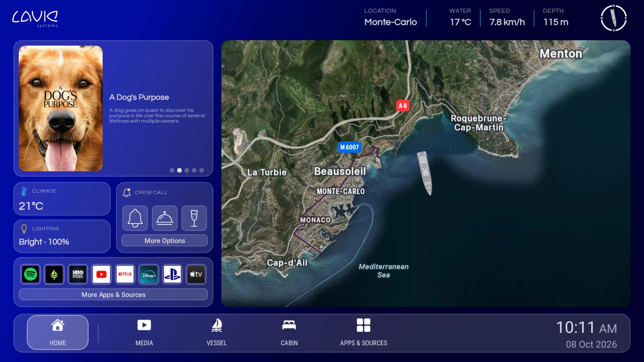The image size is (644, 362).
Task: Select the fifth carousel page dot
Action: point(202,170)
